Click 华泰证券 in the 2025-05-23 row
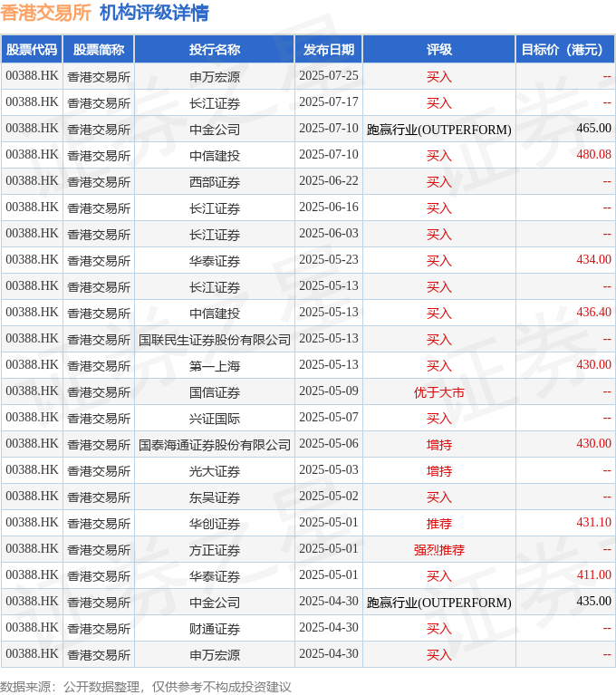The height and width of the screenshot is (695, 616). 215,261
